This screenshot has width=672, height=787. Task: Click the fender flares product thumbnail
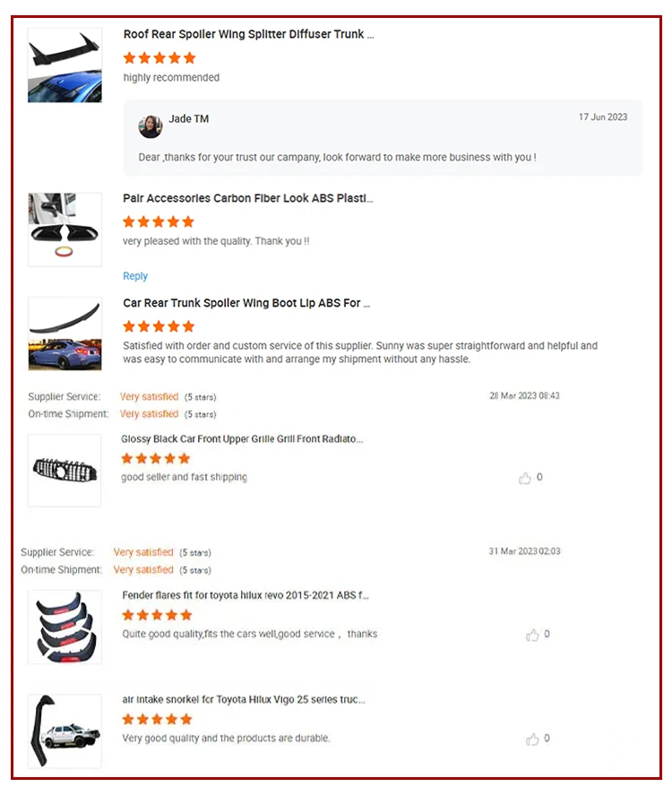click(x=65, y=627)
